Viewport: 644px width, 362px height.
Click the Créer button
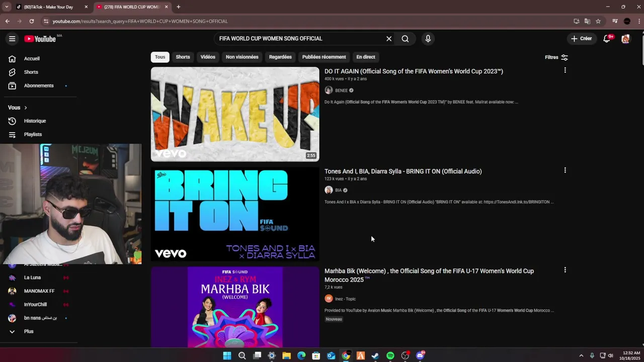[581, 39]
